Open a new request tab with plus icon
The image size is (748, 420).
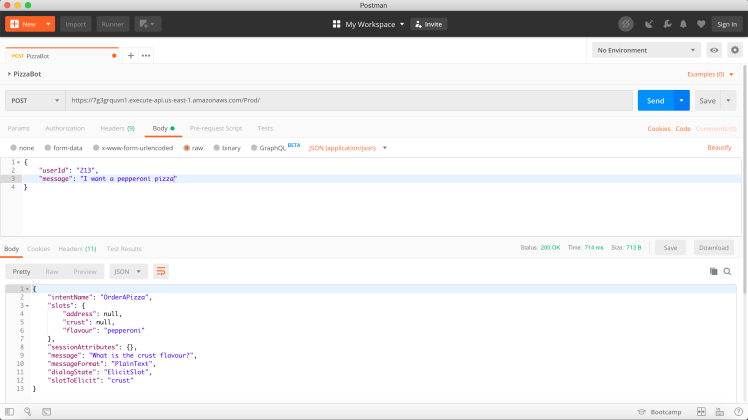pos(130,55)
